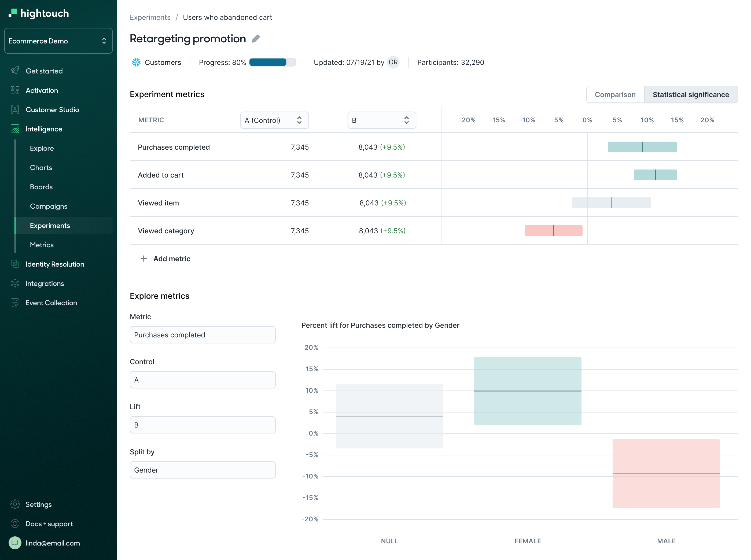Click the FEMALE teal lift bar
Screen dimensions: 751x560
coord(528,391)
